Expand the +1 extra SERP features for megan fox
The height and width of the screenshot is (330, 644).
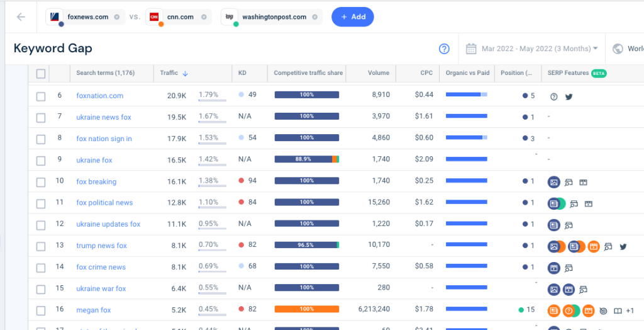pyautogui.click(x=630, y=310)
